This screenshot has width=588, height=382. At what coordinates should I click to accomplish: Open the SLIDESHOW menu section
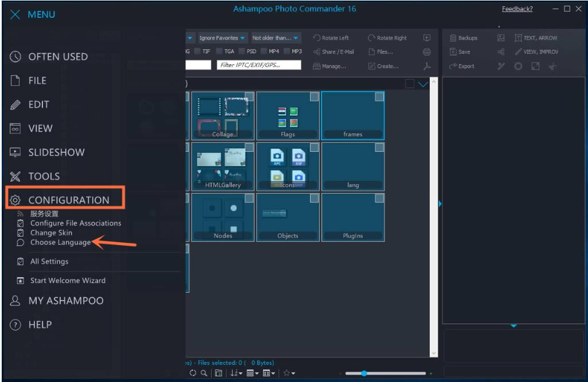pyautogui.click(x=47, y=152)
